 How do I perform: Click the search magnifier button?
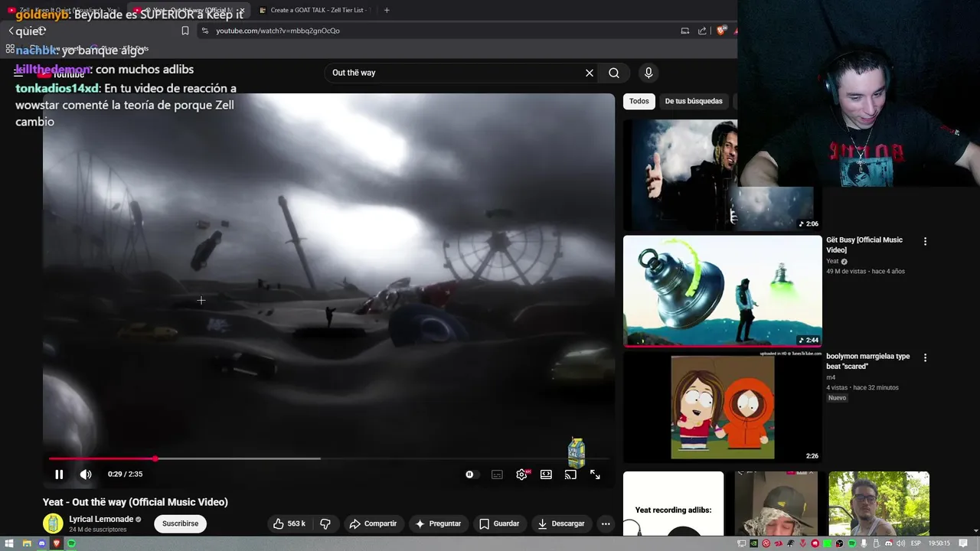coord(614,73)
